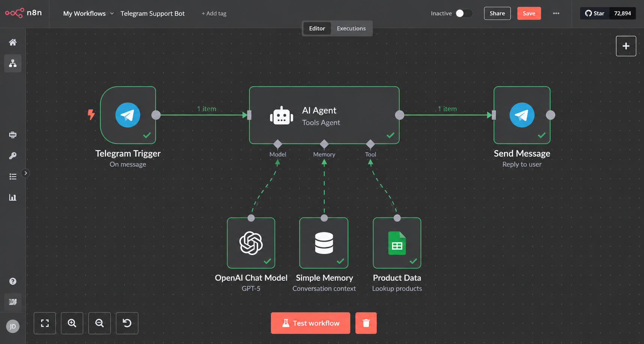Open the executions list sidebar icon
644x344 pixels.
point(13,177)
